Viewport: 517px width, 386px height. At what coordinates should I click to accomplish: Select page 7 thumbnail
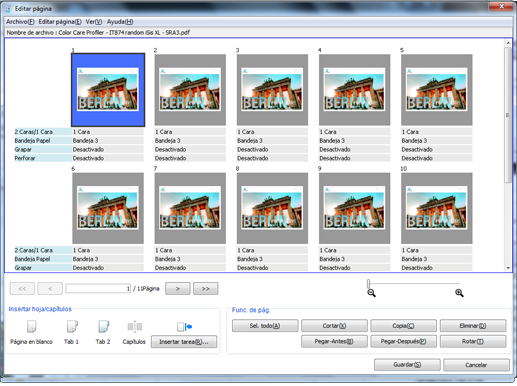190,208
